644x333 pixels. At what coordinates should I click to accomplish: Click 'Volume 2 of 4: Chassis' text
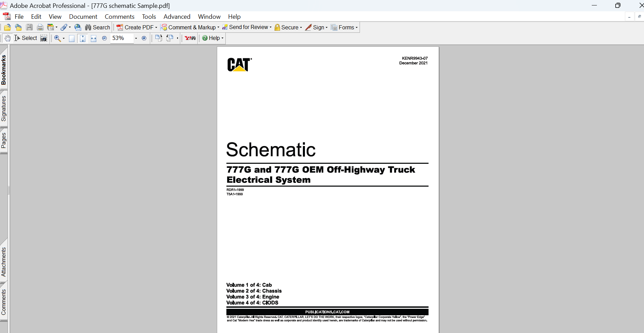[x=254, y=291]
